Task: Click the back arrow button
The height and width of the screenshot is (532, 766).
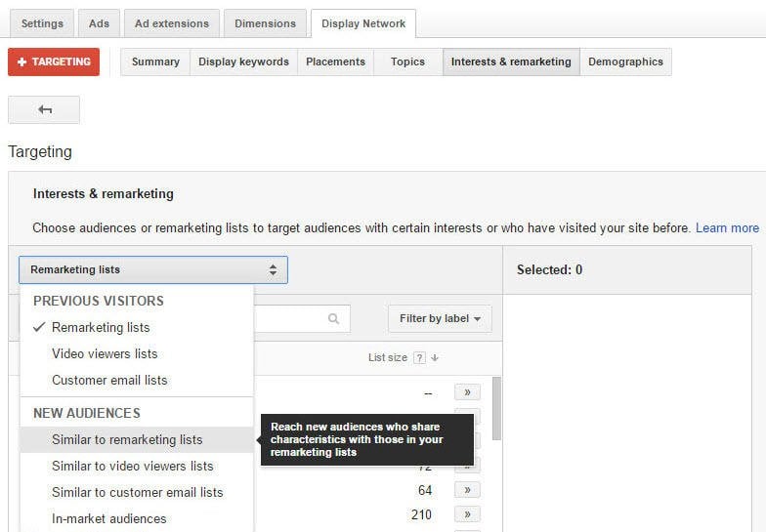Action: (x=44, y=109)
